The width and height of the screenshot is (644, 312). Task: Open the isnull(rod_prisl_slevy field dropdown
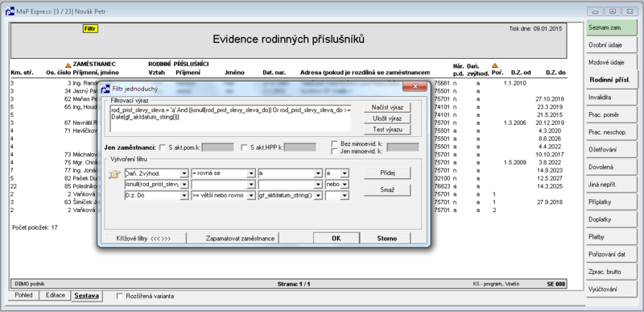(184, 185)
